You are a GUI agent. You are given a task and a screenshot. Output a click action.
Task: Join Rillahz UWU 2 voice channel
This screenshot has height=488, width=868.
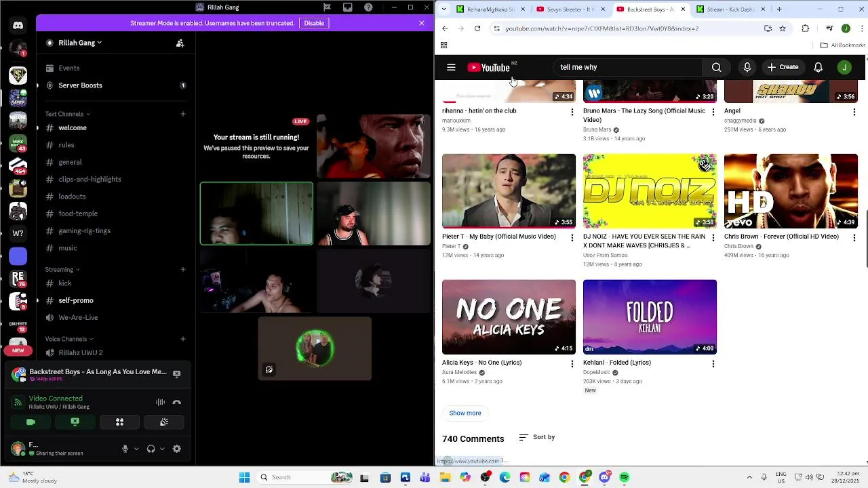click(81, 353)
